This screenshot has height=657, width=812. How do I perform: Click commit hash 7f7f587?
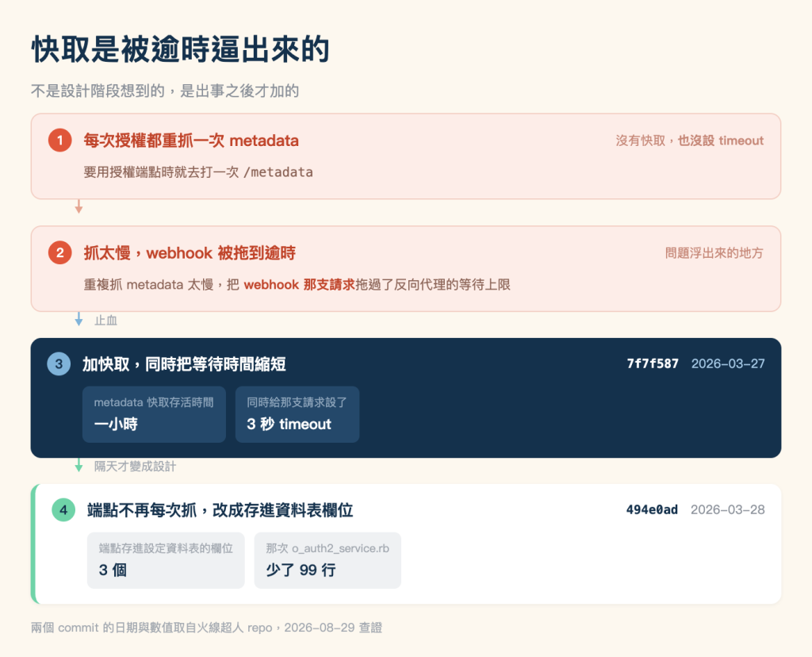click(653, 363)
